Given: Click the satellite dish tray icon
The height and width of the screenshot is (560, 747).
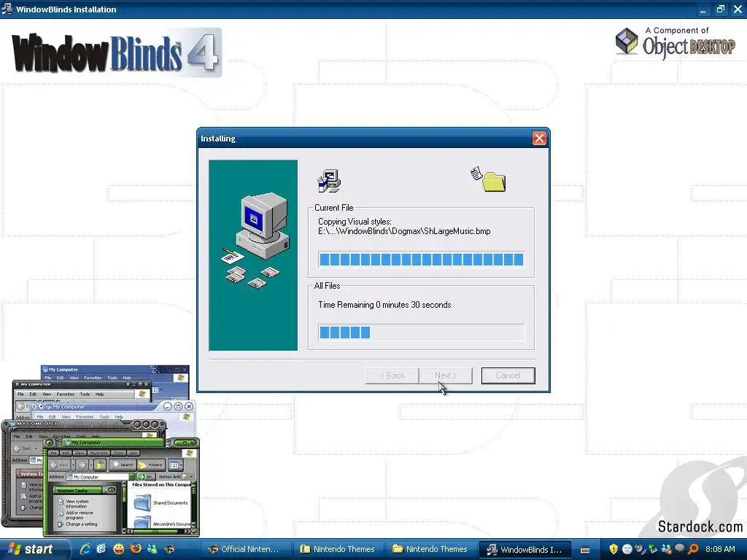Looking at the screenshot, I should pos(640,549).
